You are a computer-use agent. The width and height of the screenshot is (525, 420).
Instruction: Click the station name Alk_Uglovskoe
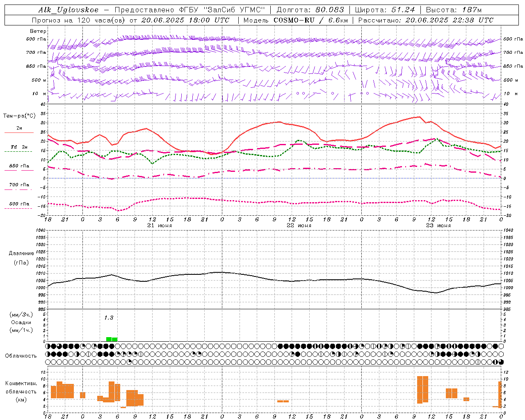(68, 10)
